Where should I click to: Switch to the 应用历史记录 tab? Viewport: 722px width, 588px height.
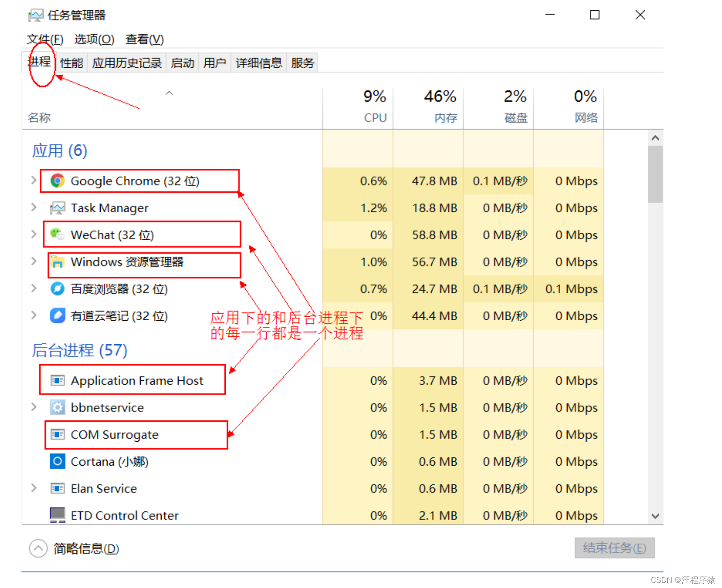(x=127, y=63)
